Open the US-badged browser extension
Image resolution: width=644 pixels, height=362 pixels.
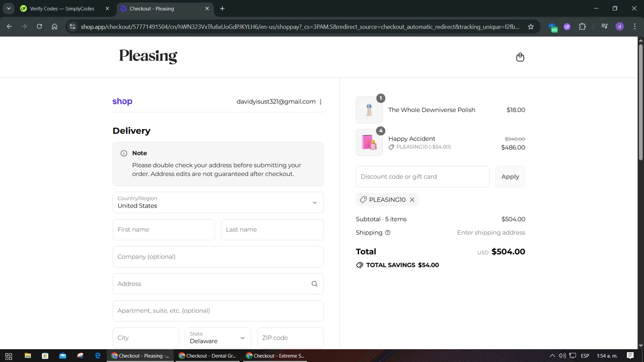[553, 27]
